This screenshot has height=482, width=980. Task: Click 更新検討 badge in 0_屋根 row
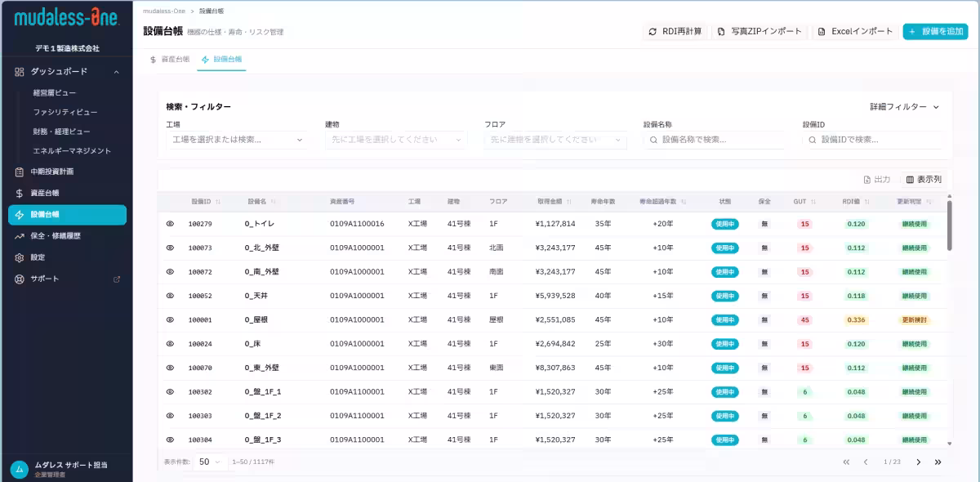pyautogui.click(x=915, y=319)
